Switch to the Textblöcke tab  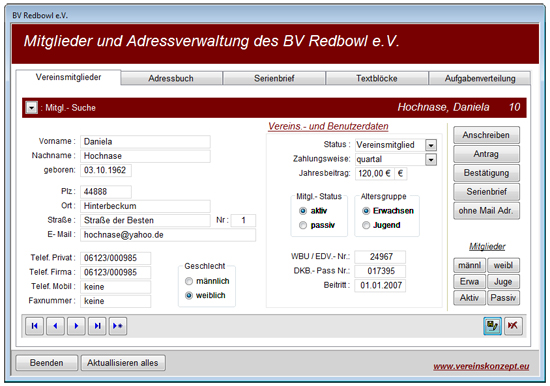[x=377, y=78]
